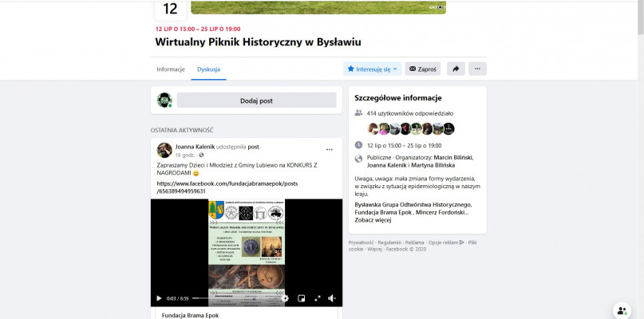
Task: Click the 'Szczegółowe informacje' heading
Action: click(398, 98)
